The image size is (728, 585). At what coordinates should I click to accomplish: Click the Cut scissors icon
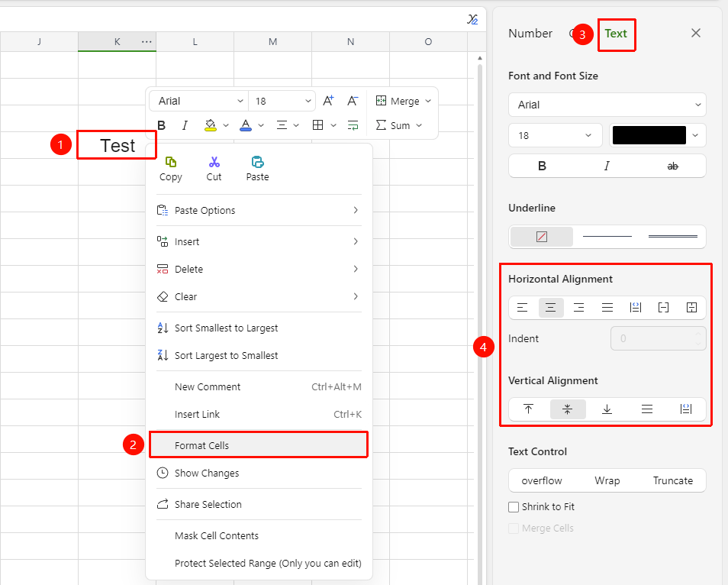click(214, 162)
